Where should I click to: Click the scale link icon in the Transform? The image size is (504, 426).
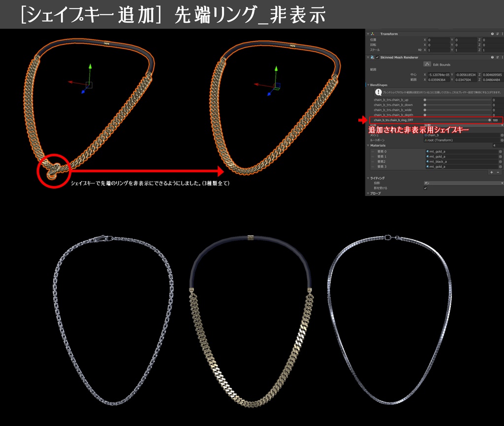pos(420,50)
